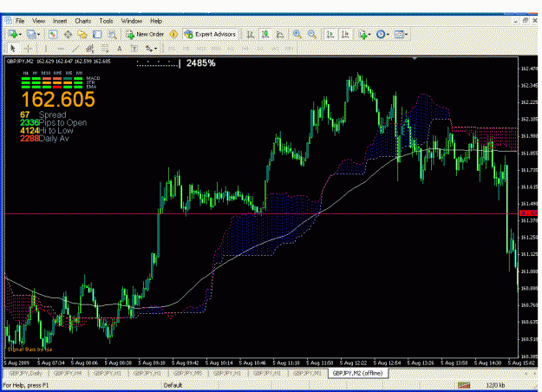Show the Market Watch window
This screenshot has width=542, height=392.
point(53,34)
